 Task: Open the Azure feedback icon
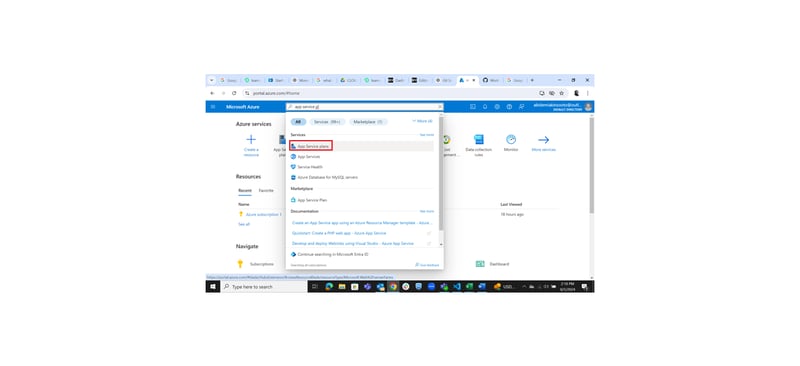521,107
